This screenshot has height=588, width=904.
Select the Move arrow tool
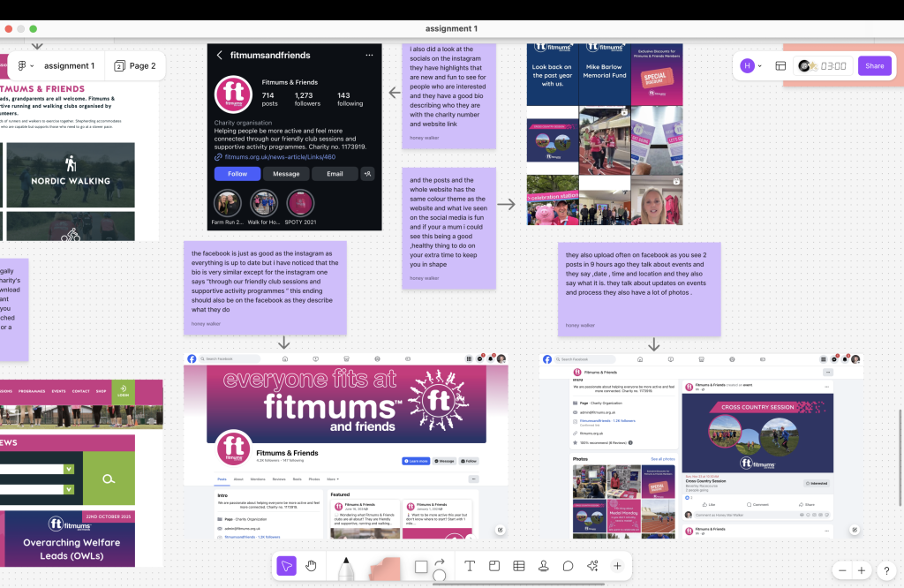tap(286, 566)
